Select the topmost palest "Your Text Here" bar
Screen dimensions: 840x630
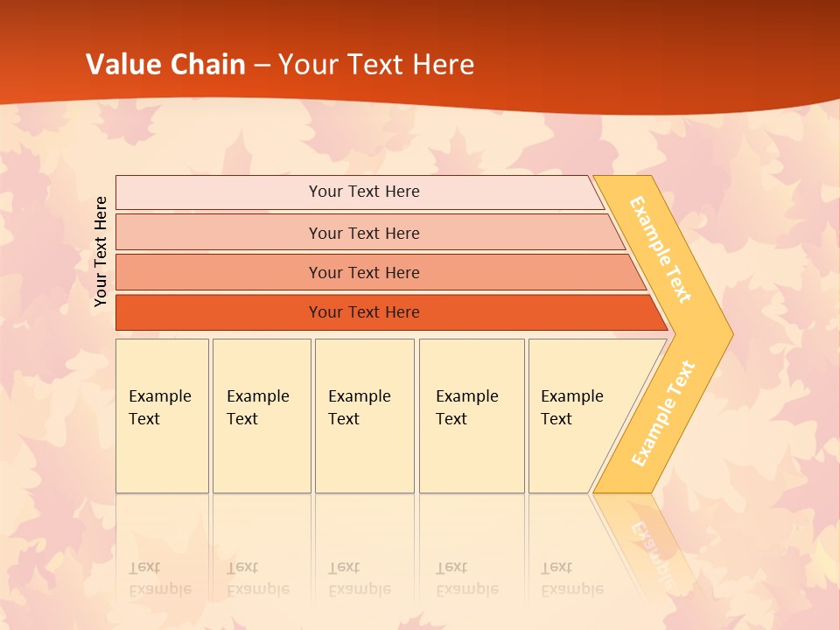point(363,192)
